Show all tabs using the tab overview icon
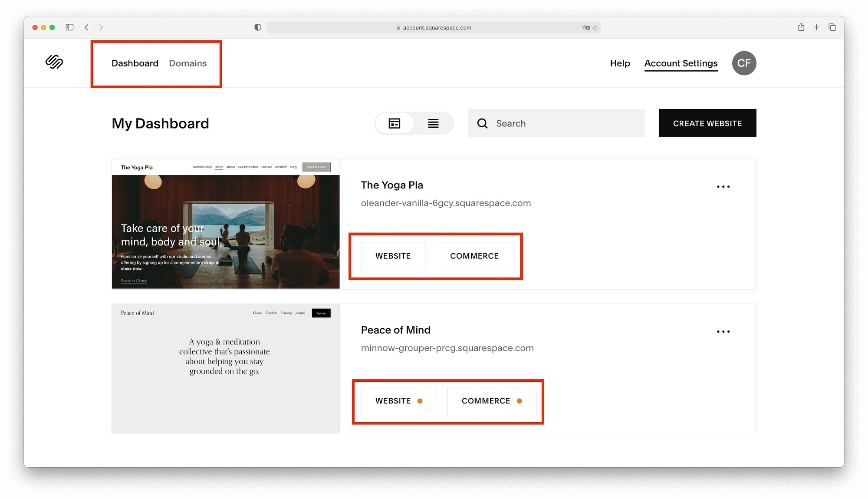The height and width of the screenshot is (499, 868). point(832,27)
